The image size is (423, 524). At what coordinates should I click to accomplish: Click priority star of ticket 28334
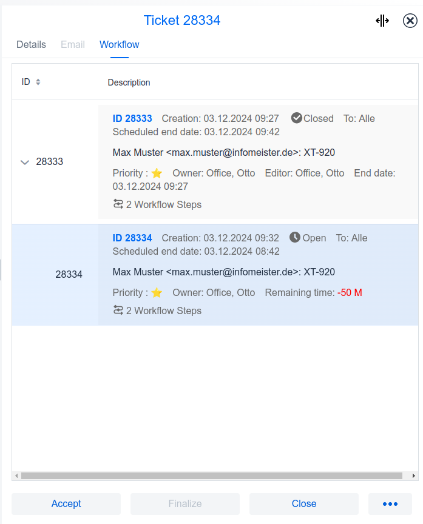click(x=157, y=293)
